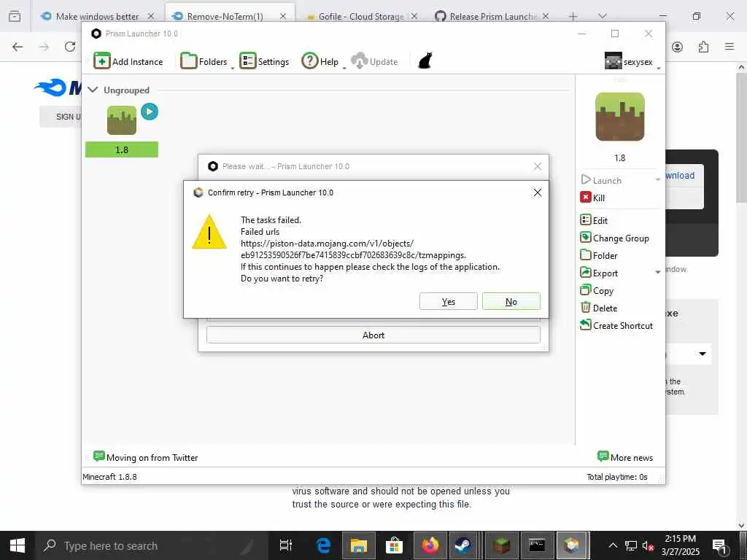
Task: Click the yellow warning triangle icon
Action: click(x=209, y=232)
